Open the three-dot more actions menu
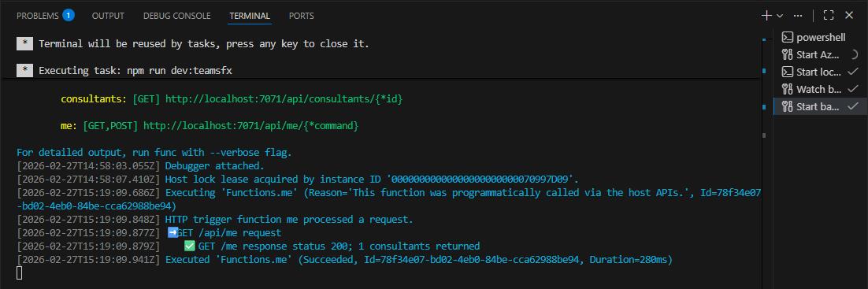 coord(798,16)
